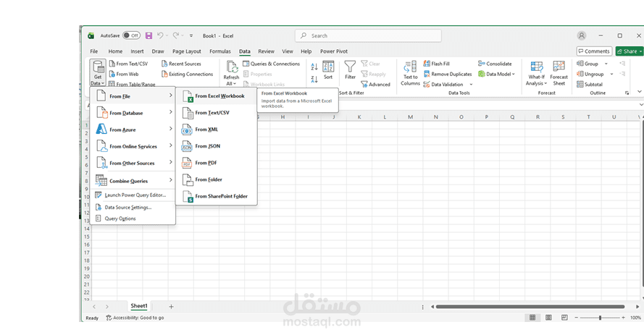
Task: Switch to the Home tab
Action: click(115, 51)
